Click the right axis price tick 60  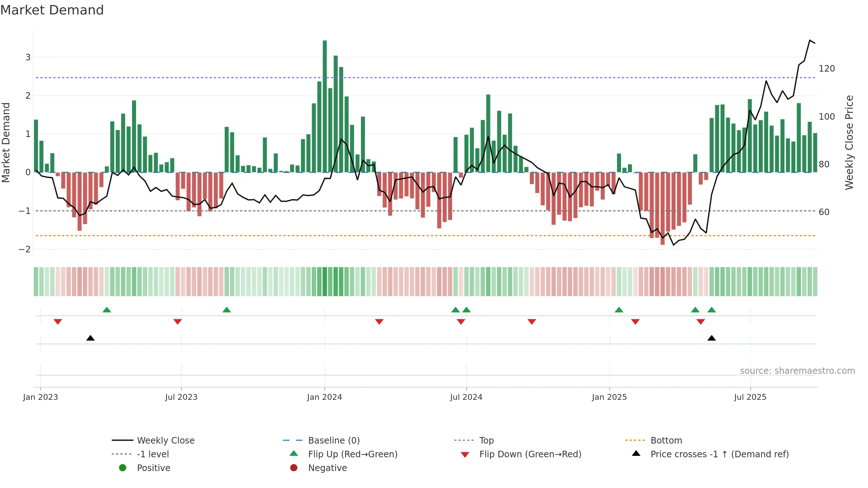click(x=824, y=212)
